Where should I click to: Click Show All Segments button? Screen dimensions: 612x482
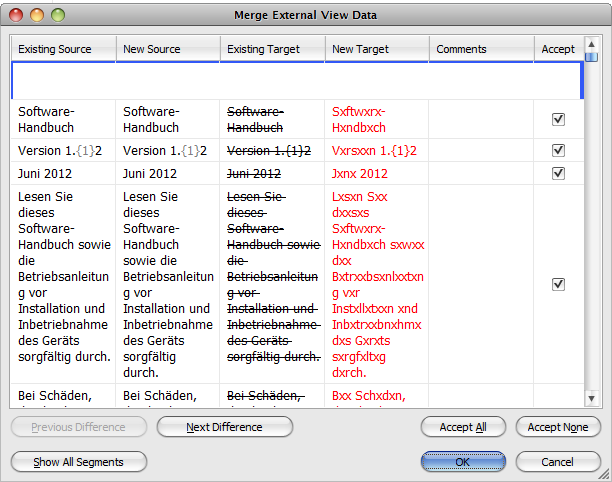coord(79,462)
